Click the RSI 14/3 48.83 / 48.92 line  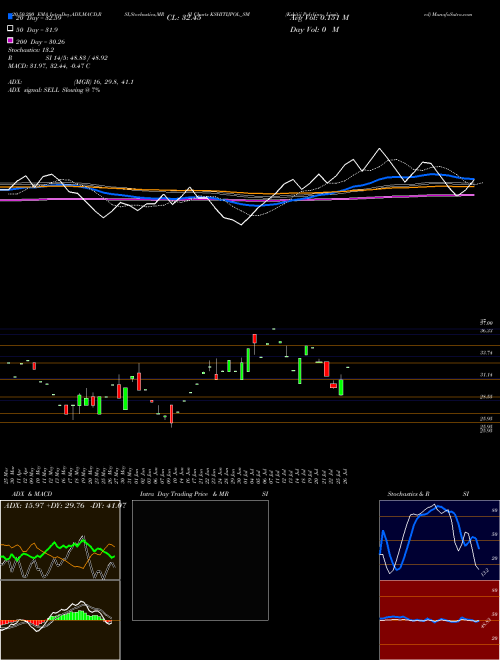click(58, 58)
